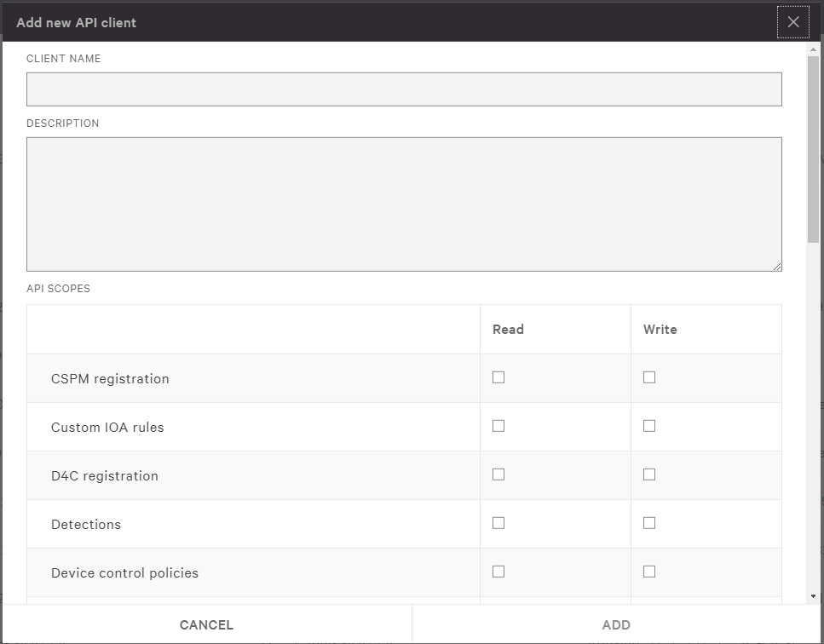824x644 pixels.
Task: Check Read for Custom IOA rules
Action: tap(498, 426)
